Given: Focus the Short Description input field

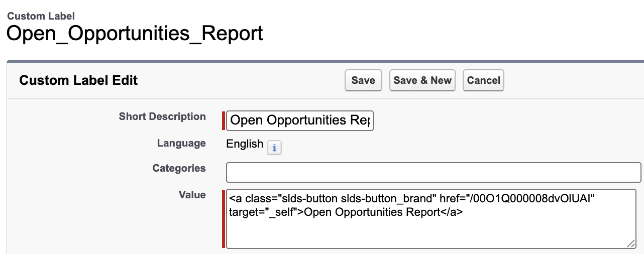Looking at the screenshot, I should 299,121.
